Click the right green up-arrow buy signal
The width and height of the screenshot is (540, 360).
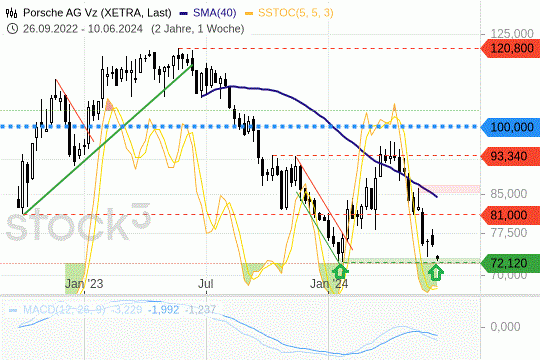436,273
